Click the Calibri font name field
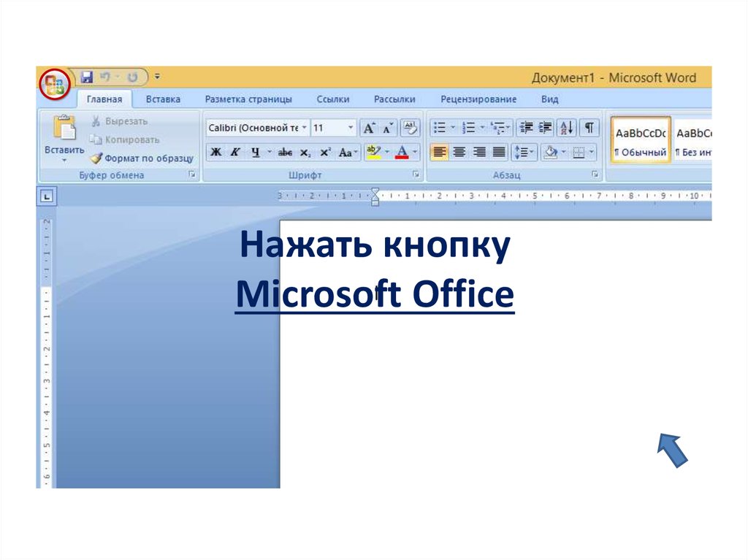Image resolution: width=748 pixels, height=560 pixels. (x=253, y=128)
